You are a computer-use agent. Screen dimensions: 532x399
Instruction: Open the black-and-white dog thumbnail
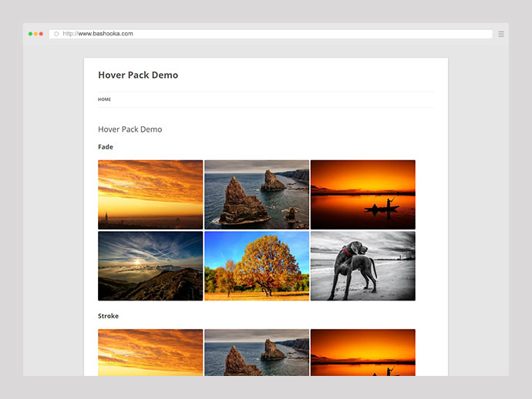[362, 266]
